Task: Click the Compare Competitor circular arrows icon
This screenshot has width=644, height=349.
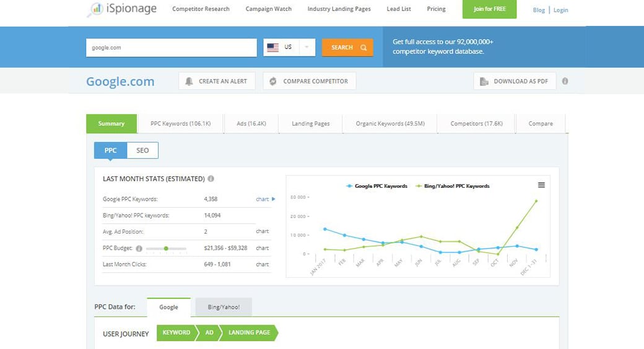Action: pos(273,81)
